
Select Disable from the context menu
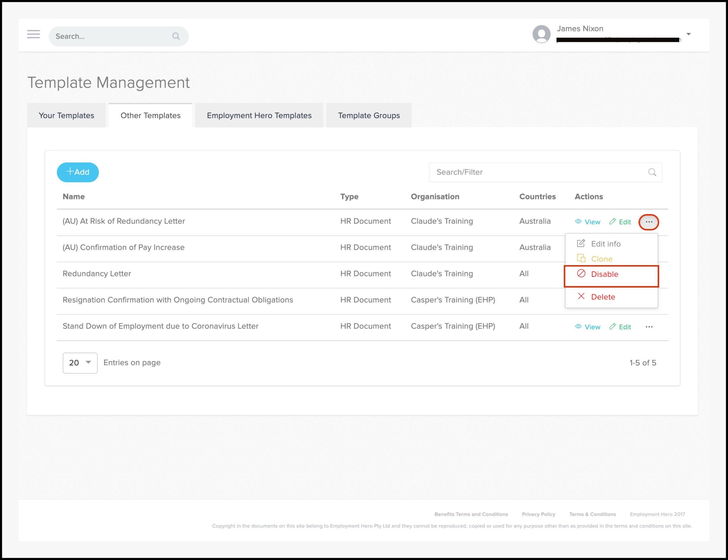(604, 274)
